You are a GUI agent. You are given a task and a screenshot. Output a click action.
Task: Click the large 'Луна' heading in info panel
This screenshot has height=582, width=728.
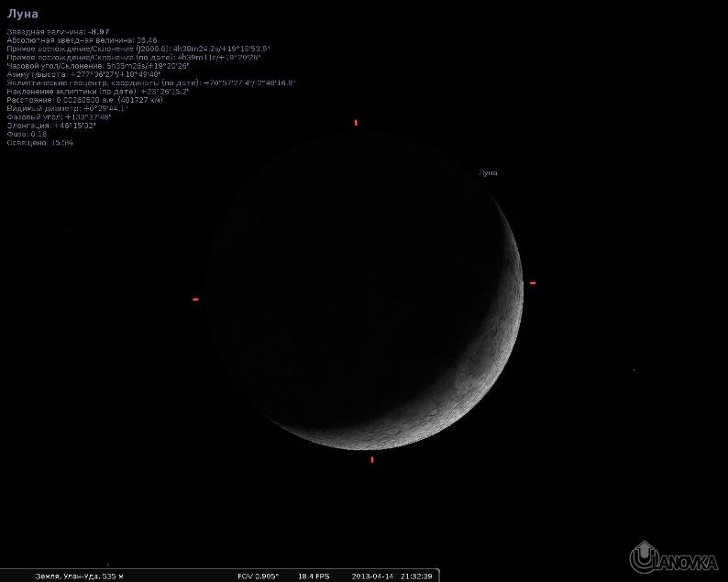tap(22, 14)
